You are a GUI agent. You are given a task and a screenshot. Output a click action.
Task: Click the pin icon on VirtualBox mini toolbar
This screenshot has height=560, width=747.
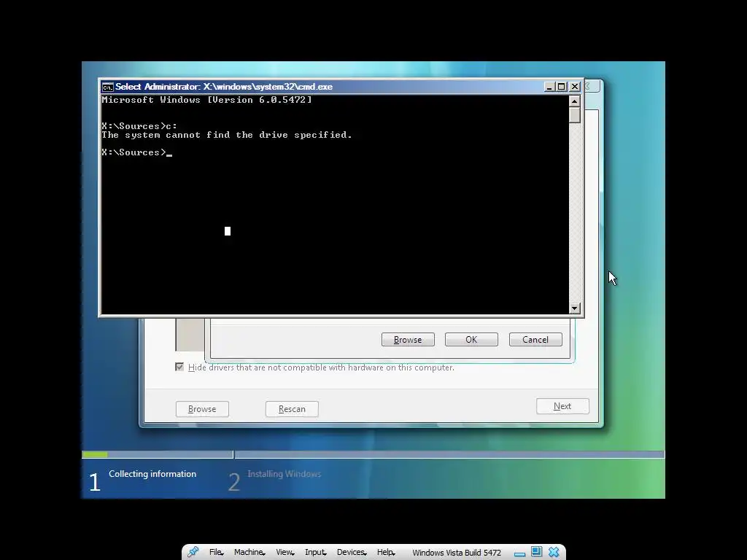(x=193, y=552)
